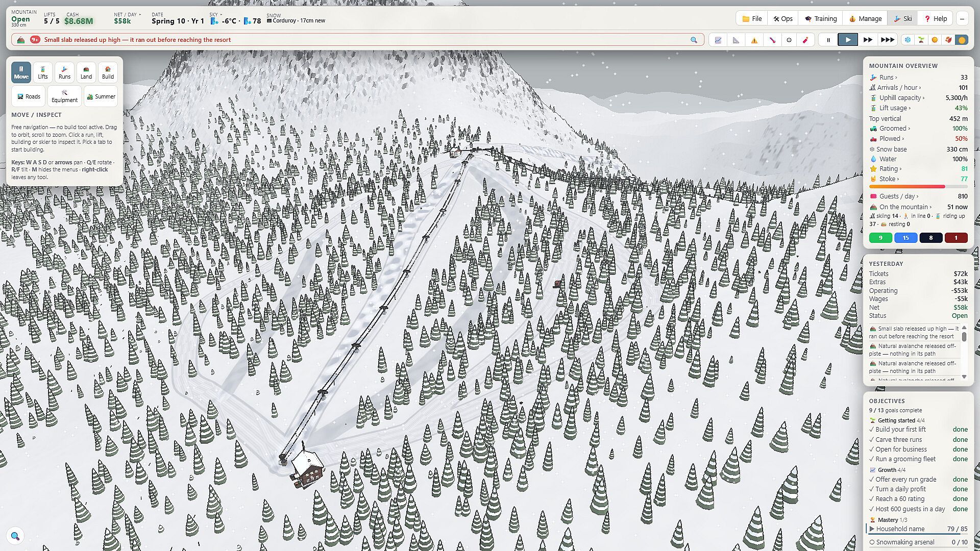Open the Net / Day dropdown in top bar
980x551 pixels.
coord(127,18)
